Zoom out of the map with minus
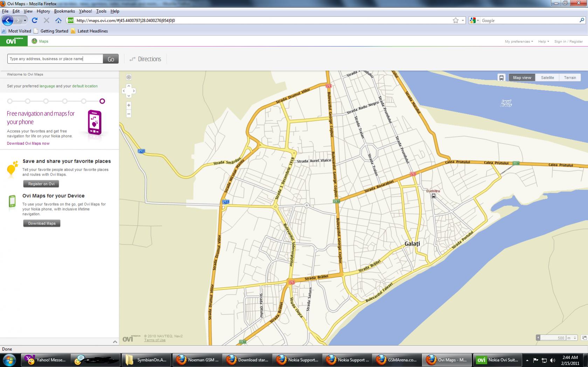 click(x=129, y=114)
